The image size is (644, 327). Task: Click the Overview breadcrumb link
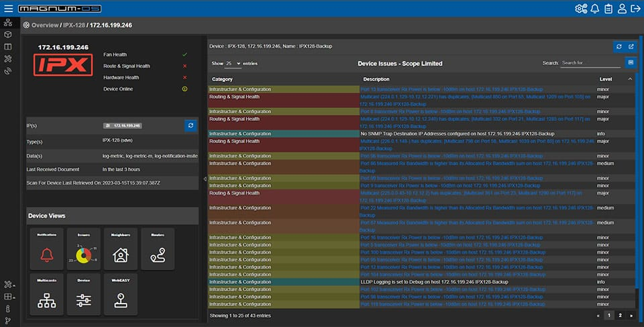pyautogui.click(x=44, y=25)
